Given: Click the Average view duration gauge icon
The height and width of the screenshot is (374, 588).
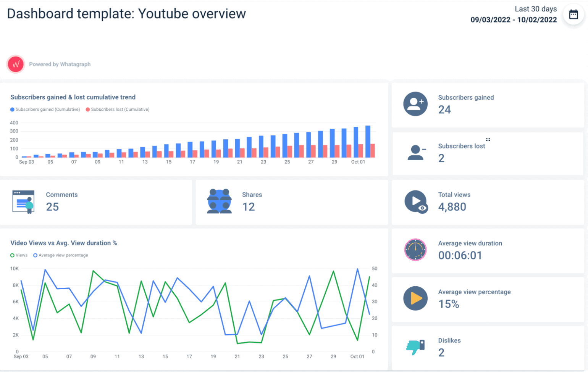Looking at the screenshot, I should click(x=415, y=250).
